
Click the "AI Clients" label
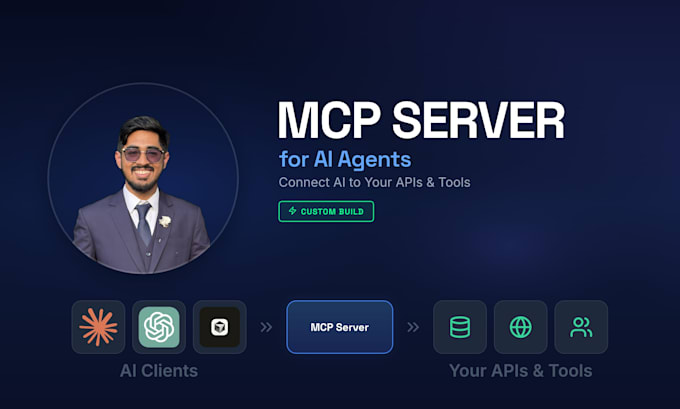[x=159, y=371]
